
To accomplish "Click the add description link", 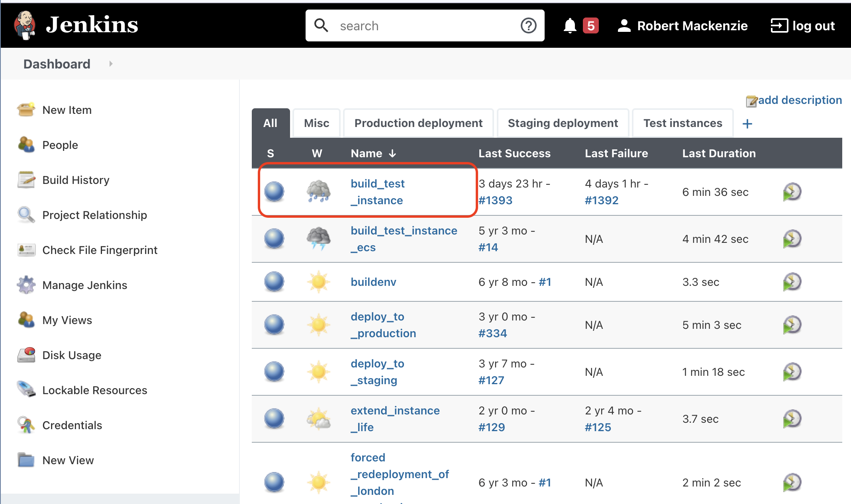I will click(x=800, y=100).
